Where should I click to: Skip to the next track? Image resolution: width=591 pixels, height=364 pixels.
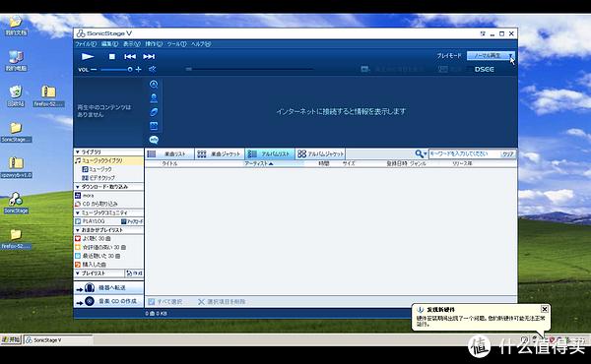tap(149, 56)
